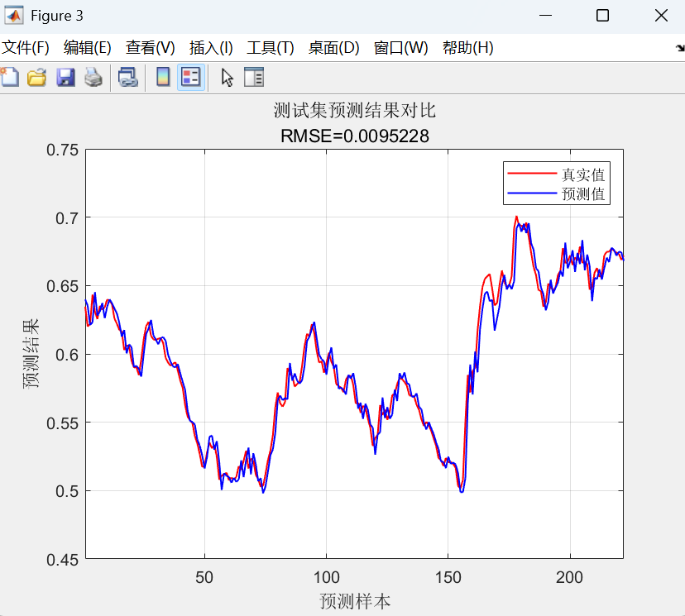Screen dimensions: 685x616
Task: Select the plot title 测试集预测结果对比
Action: click(x=355, y=111)
